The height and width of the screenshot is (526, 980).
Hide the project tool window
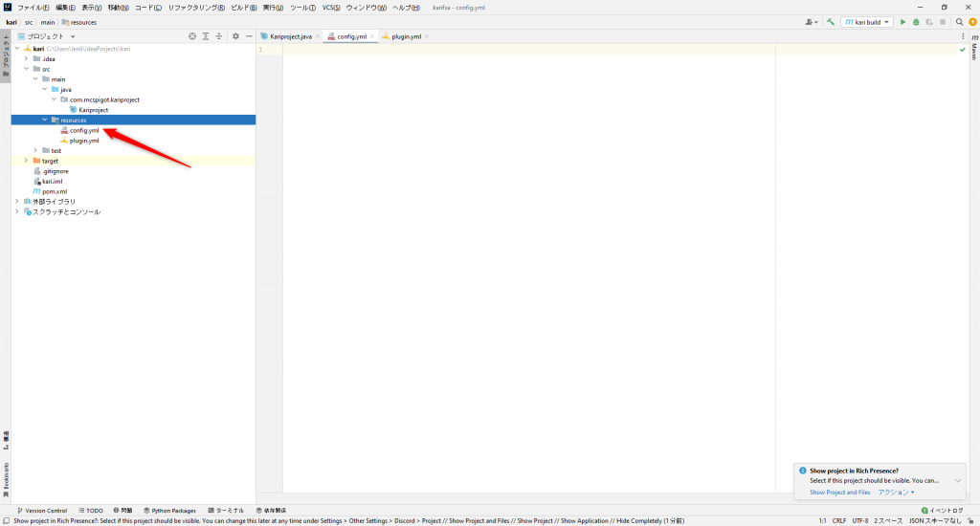[249, 36]
